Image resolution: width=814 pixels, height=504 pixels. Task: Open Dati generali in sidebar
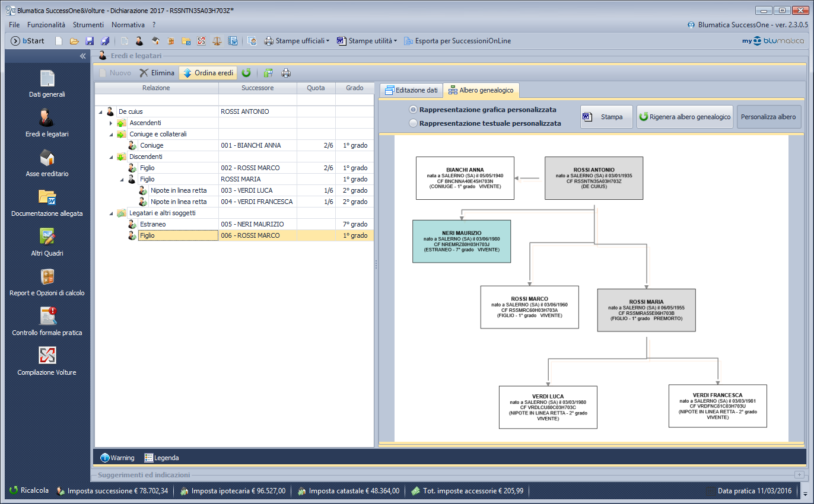click(x=47, y=84)
